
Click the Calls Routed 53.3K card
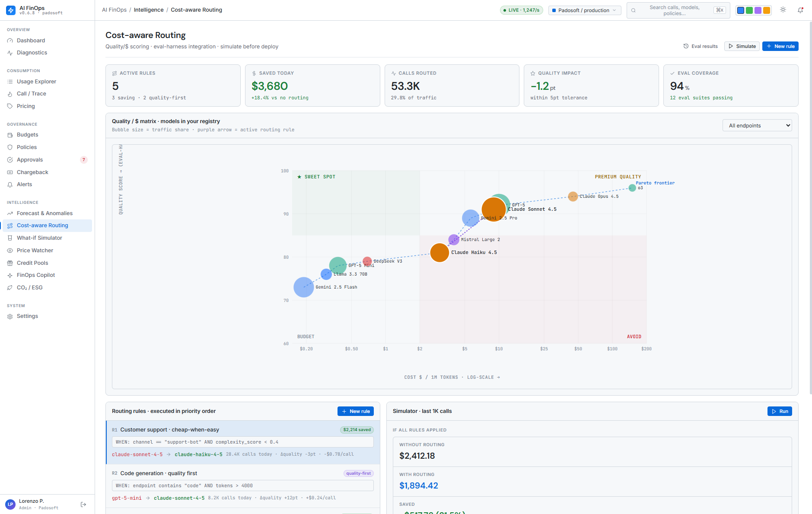452,86
